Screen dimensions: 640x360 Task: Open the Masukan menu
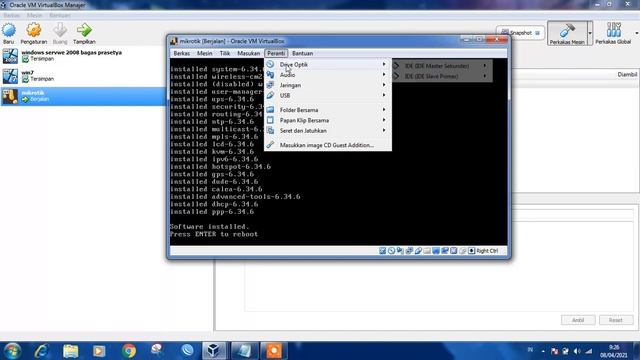[x=249, y=53]
